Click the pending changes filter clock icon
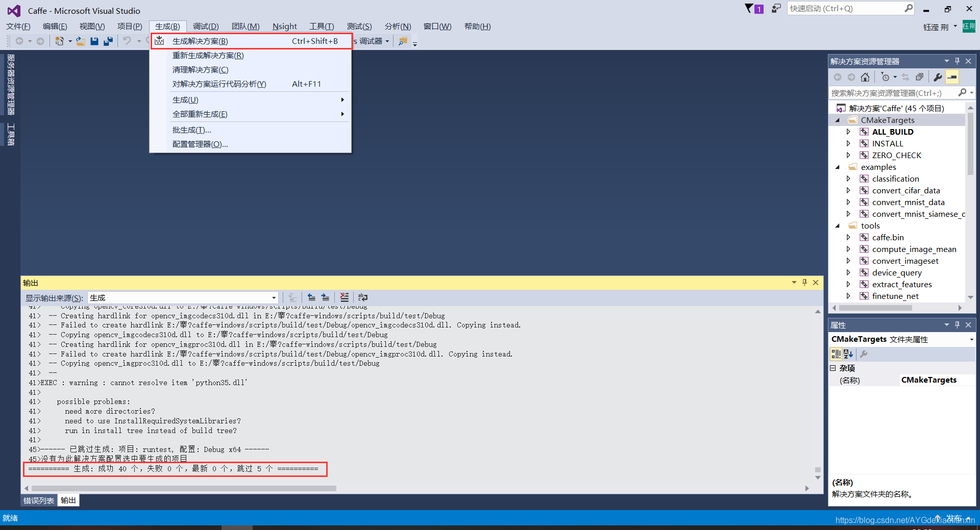Image resolution: width=980 pixels, height=530 pixels. [x=886, y=77]
